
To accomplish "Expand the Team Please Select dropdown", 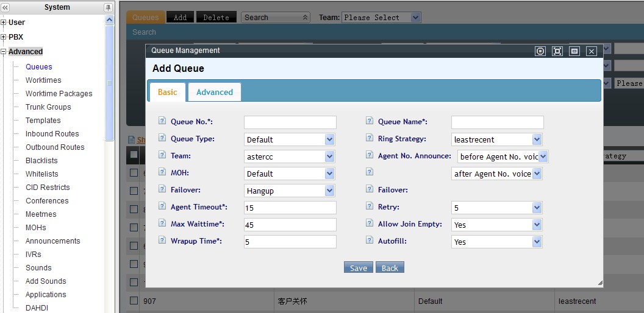I will click(381, 18).
